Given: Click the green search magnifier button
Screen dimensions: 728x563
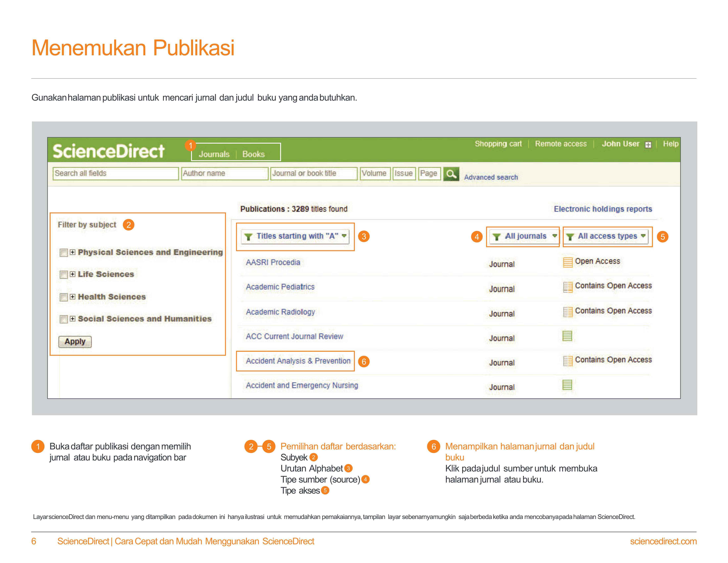Looking at the screenshot, I should tap(451, 174).
